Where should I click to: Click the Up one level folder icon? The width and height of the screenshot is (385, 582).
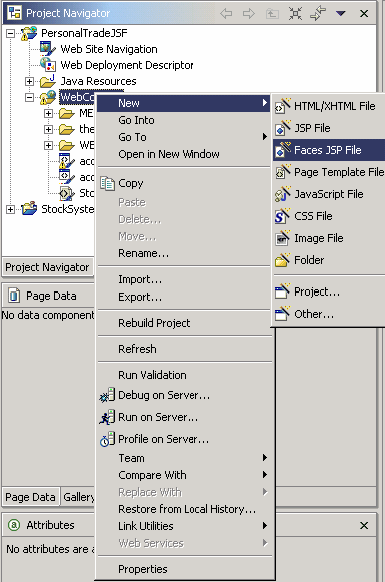[x=272, y=14]
